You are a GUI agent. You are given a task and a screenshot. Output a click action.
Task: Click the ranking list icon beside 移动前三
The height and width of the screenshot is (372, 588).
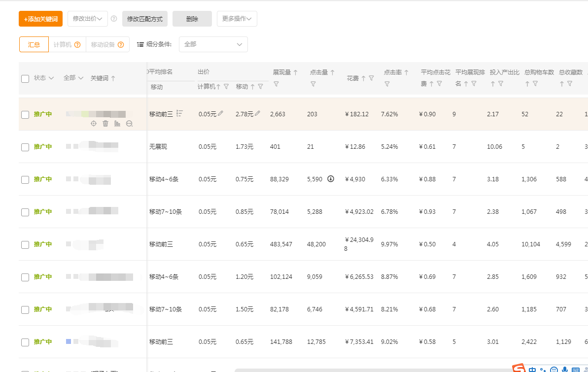point(180,114)
